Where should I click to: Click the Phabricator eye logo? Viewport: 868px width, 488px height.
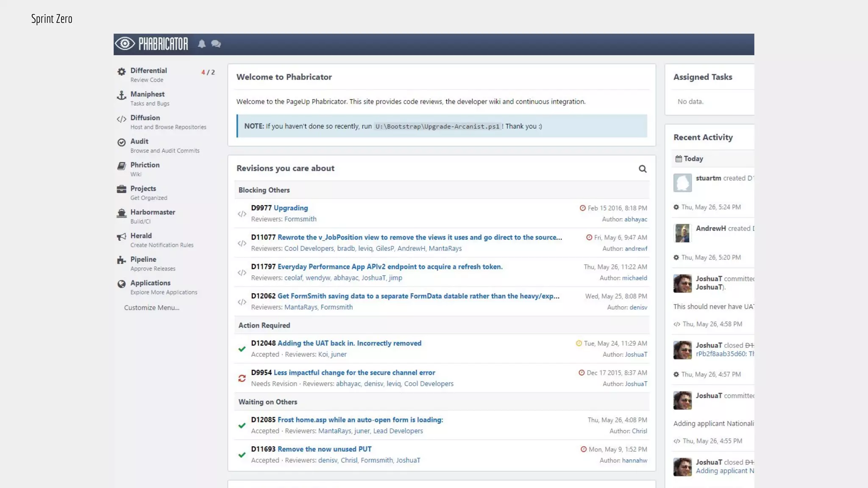(125, 44)
